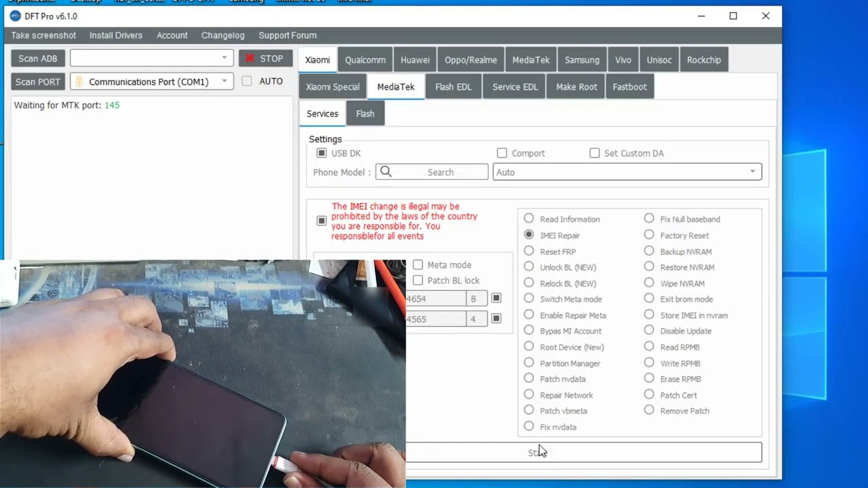Open the Support Forum menu
868x488 pixels.
click(288, 35)
